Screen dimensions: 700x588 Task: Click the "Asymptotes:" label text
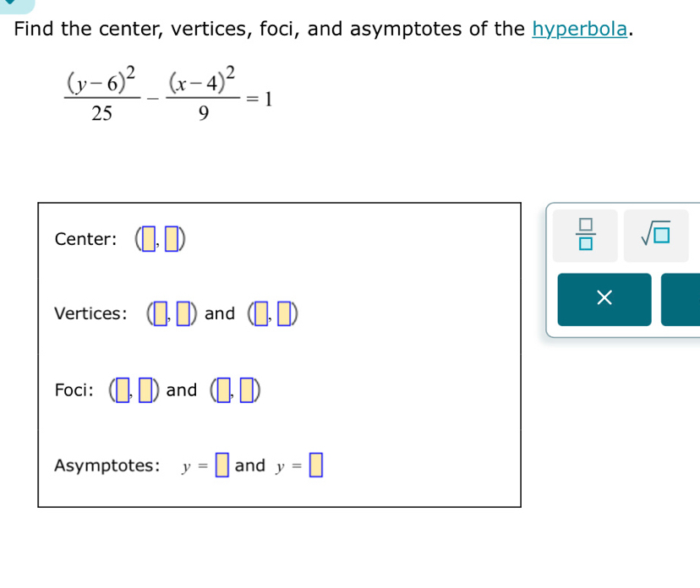point(107,465)
